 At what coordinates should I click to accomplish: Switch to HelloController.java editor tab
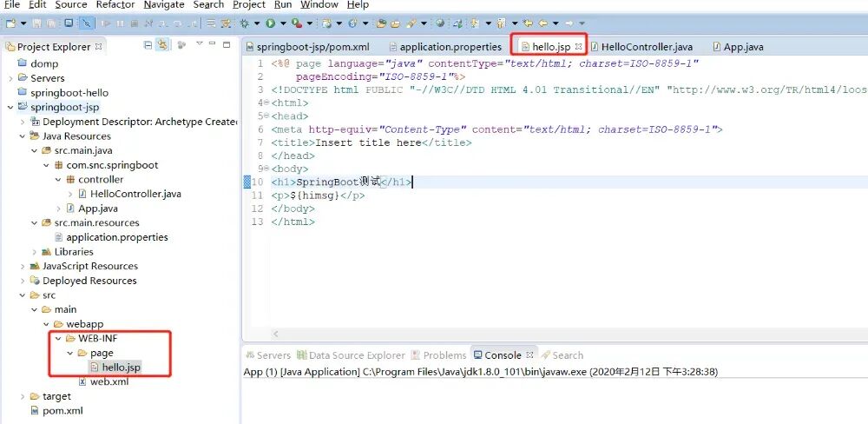(x=641, y=47)
